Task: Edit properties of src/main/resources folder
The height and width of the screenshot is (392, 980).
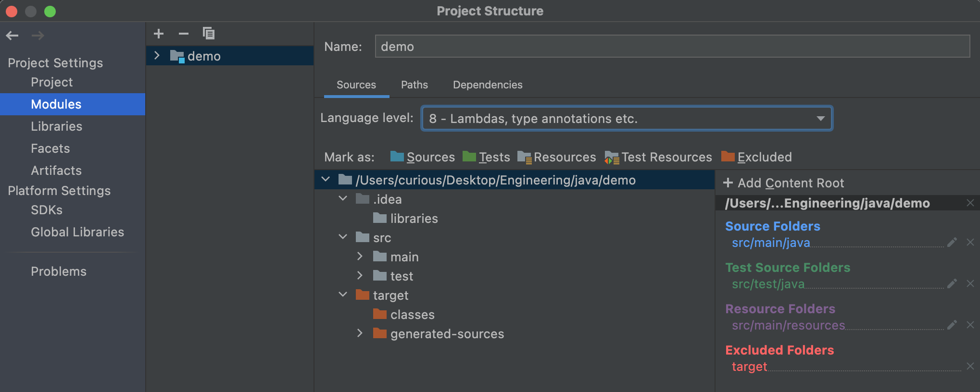Action: point(952,325)
